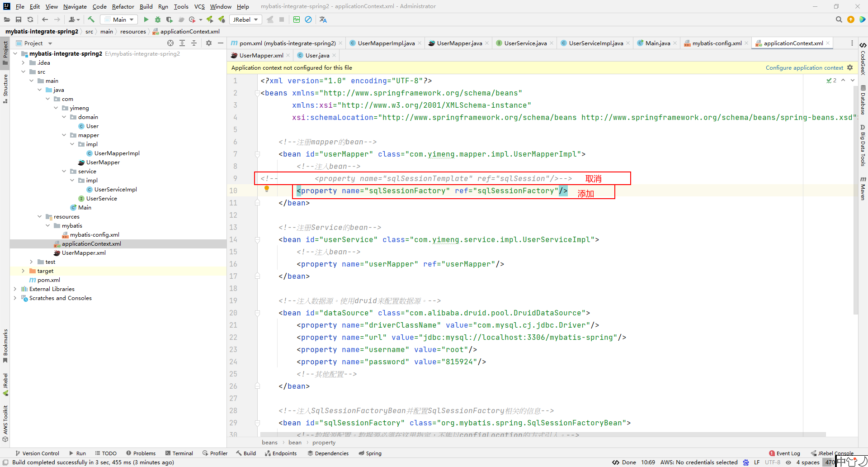Fold the userMapper bean at line 7
The image size is (868, 467).
click(257, 154)
